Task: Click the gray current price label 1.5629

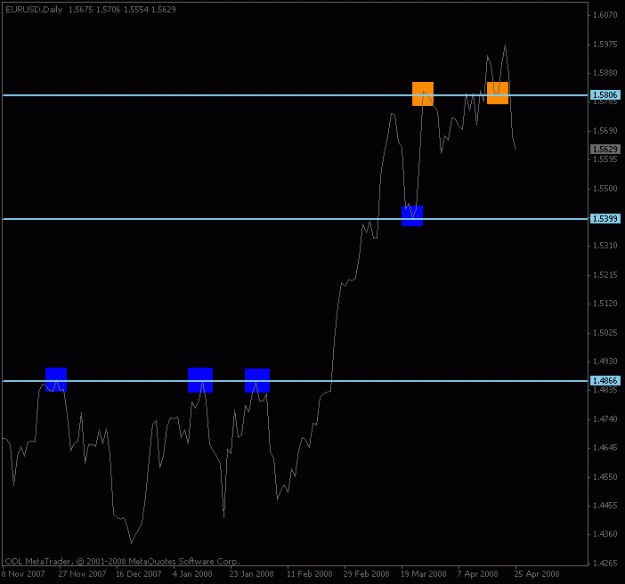Action: pyautogui.click(x=605, y=149)
